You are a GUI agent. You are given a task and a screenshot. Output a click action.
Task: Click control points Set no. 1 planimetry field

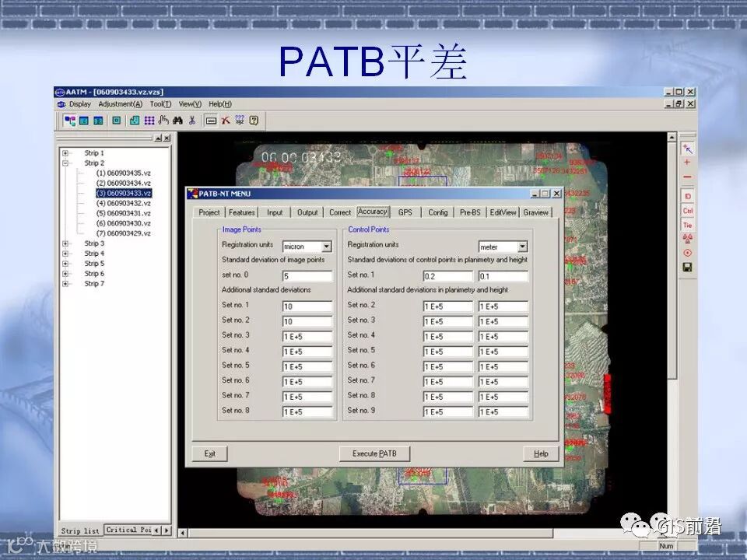tap(448, 276)
